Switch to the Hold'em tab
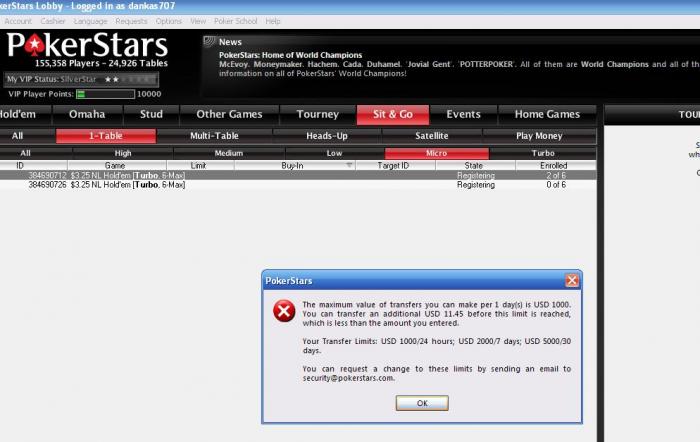This screenshot has height=442, width=700. [x=25, y=114]
